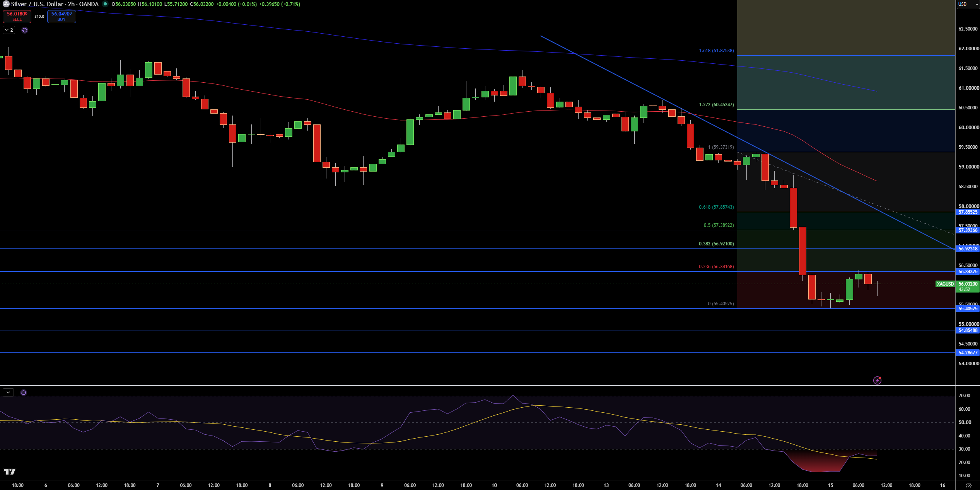Click the 54.00000 price scale value
This screenshot has width=980, height=490.
coord(968,364)
